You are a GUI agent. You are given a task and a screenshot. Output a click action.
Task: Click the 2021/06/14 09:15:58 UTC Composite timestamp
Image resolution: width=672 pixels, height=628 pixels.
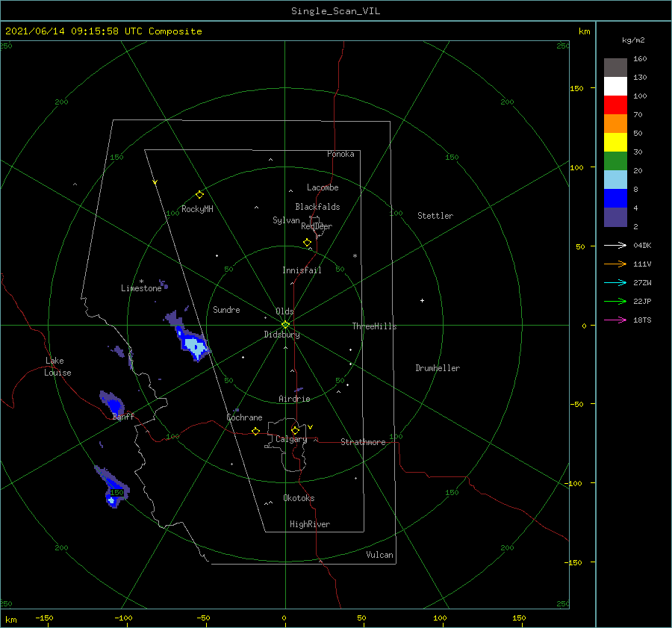104,31
